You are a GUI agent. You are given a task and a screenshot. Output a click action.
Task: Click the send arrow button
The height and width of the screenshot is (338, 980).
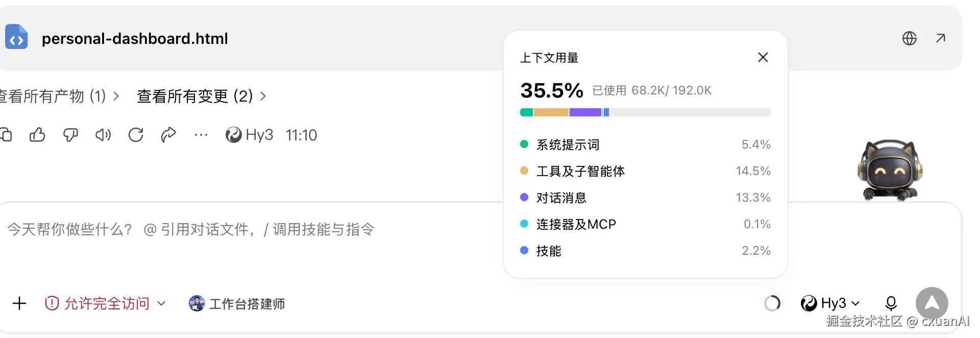point(932,303)
